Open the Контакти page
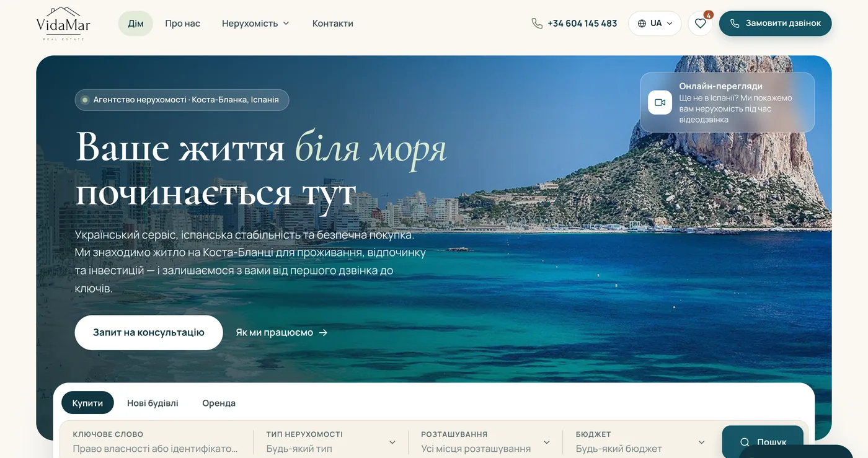Screen dimensions: 868x458 (x=333, y=24)
